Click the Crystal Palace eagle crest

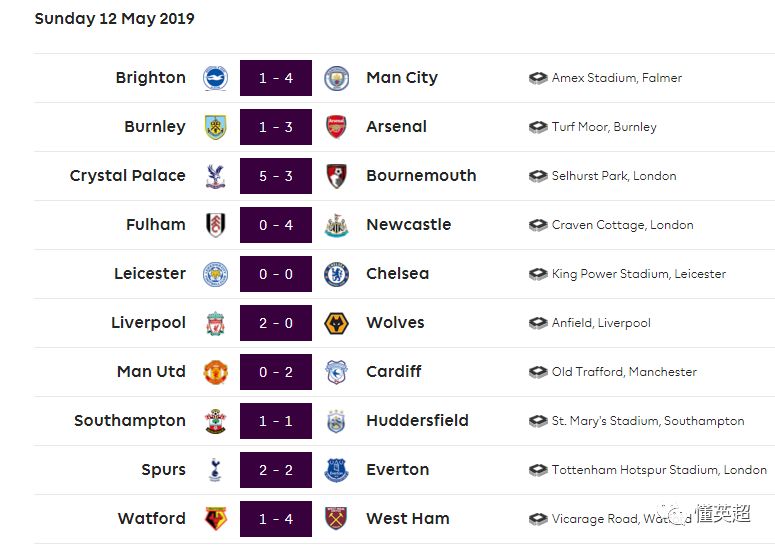click(215, 176)
